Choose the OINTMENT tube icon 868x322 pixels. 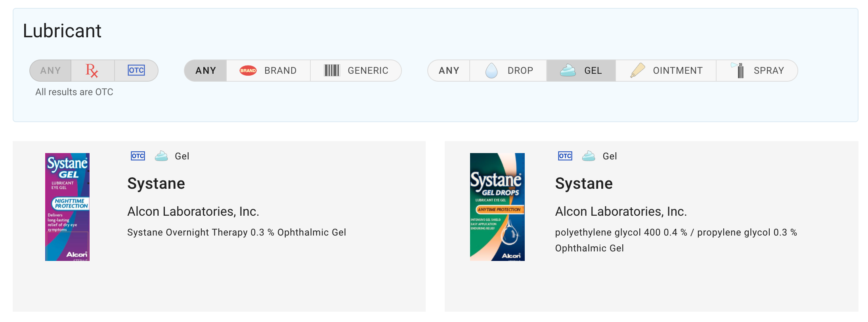pos(638,71)
